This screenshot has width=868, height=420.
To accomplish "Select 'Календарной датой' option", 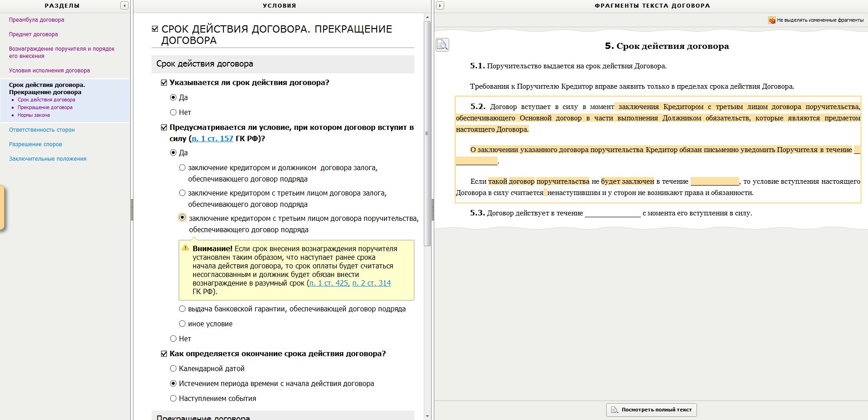I will pyautogui.click(x=173, y=368).
